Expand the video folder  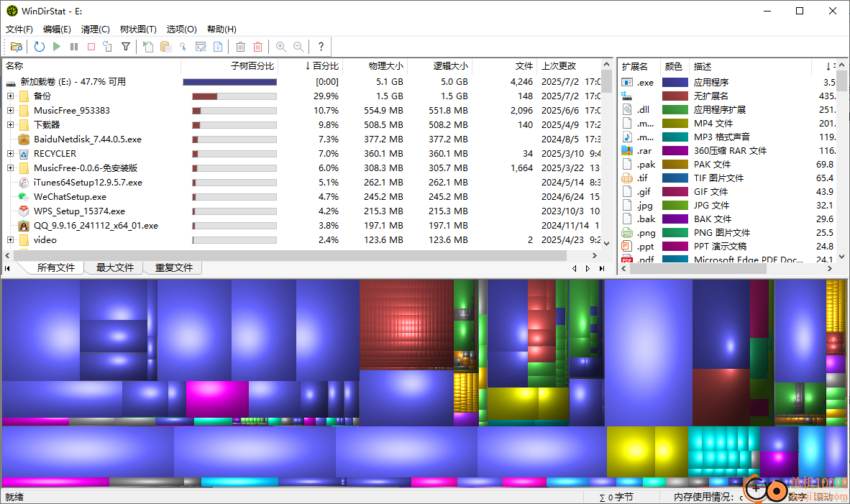click(x=10, y=239)
